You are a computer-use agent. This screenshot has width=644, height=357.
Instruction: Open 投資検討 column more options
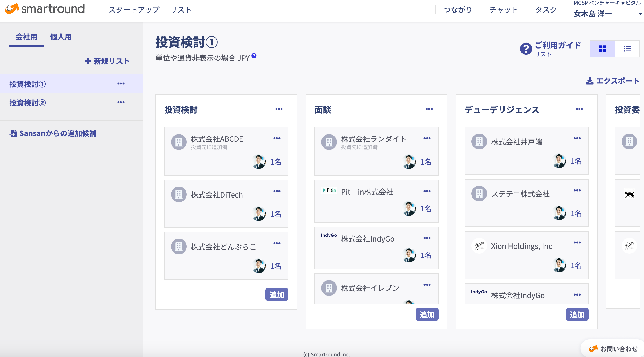point(279,109)
